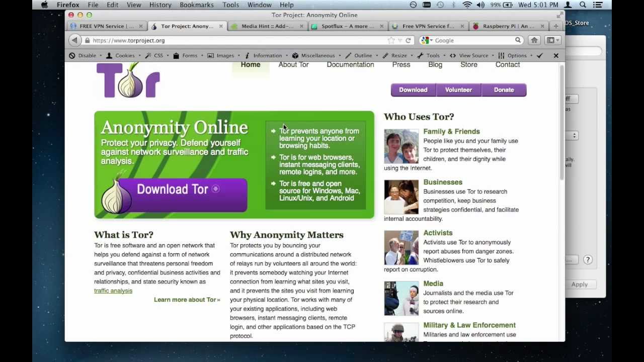Open the Apple menu
Image resolution: width=644 pixels, height=362 pixels.
[x=44, y=5]
